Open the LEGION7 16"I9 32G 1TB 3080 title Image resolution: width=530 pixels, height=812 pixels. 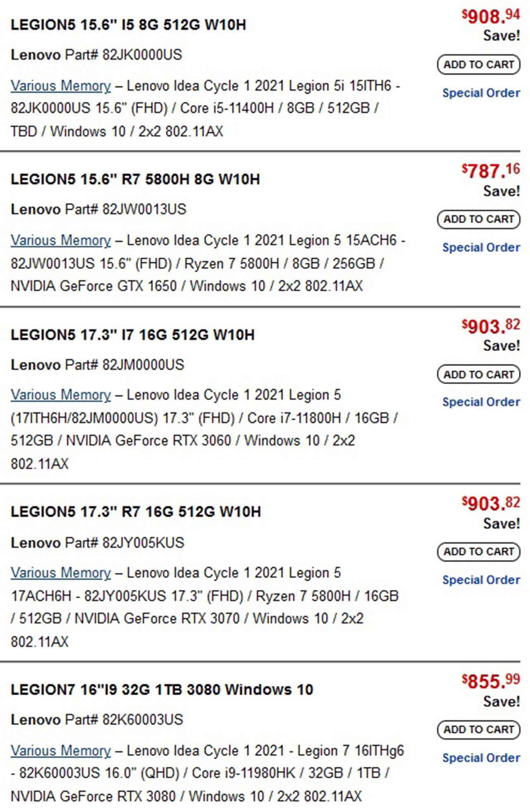tap(162, 689)
